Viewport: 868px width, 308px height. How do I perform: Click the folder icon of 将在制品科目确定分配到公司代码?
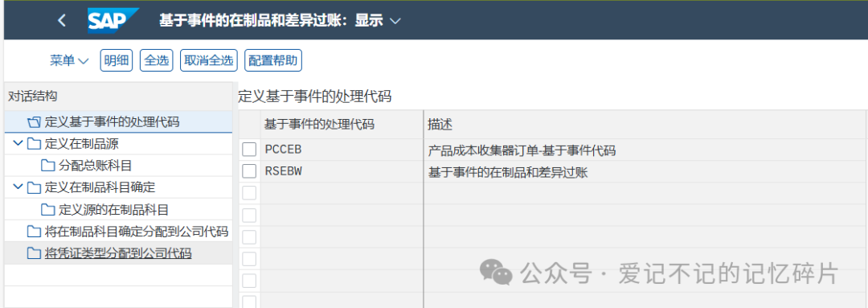point(35,232)
